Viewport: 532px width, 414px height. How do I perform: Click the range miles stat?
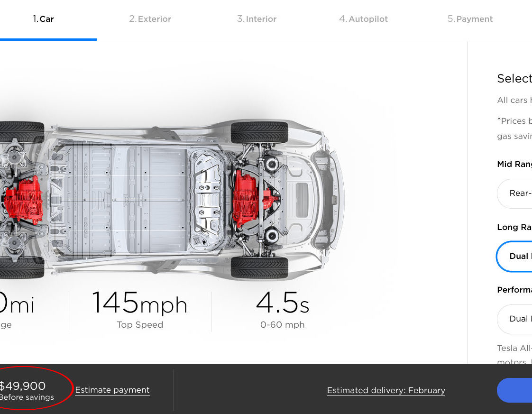pyautogui.click(x=17, y=310)
